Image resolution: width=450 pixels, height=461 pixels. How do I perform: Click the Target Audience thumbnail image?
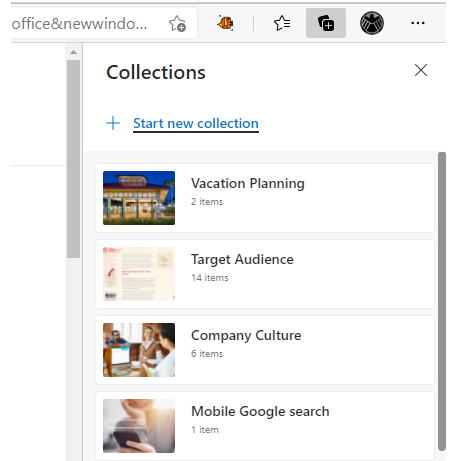[x=139, y=274]
